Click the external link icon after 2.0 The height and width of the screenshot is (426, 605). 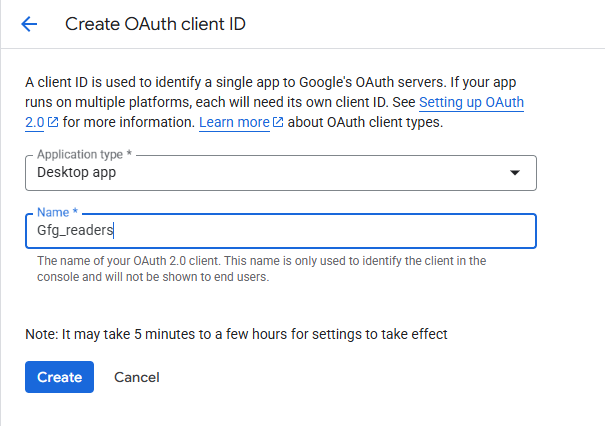click(x=53, y=122)
